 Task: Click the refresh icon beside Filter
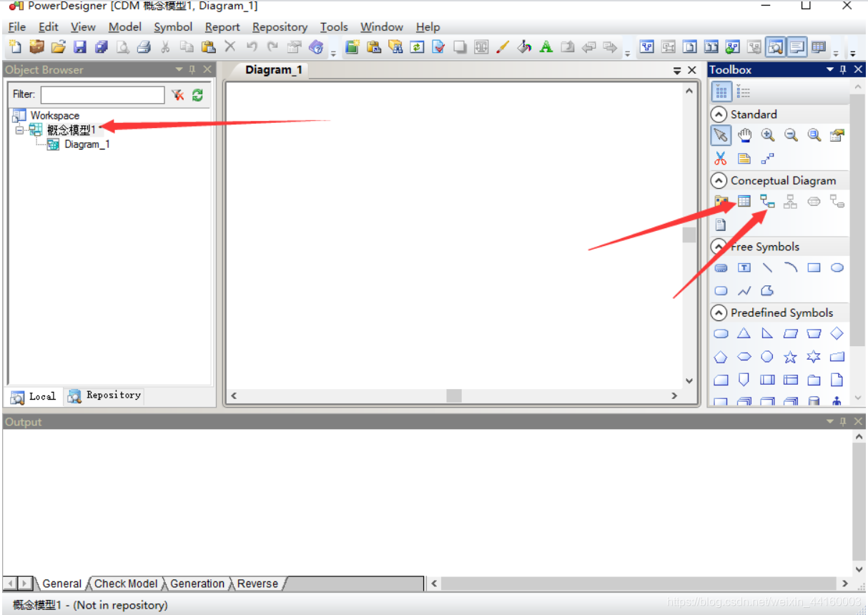[197, 94]
